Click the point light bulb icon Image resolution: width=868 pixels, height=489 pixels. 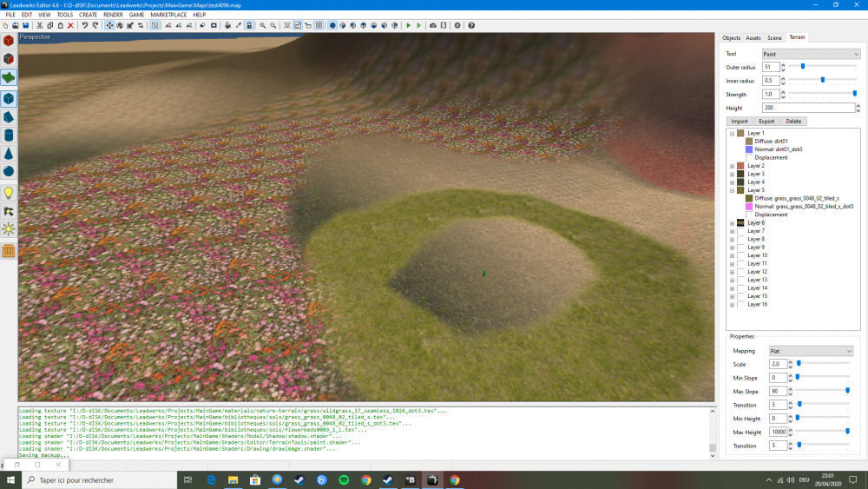point(9,193)
